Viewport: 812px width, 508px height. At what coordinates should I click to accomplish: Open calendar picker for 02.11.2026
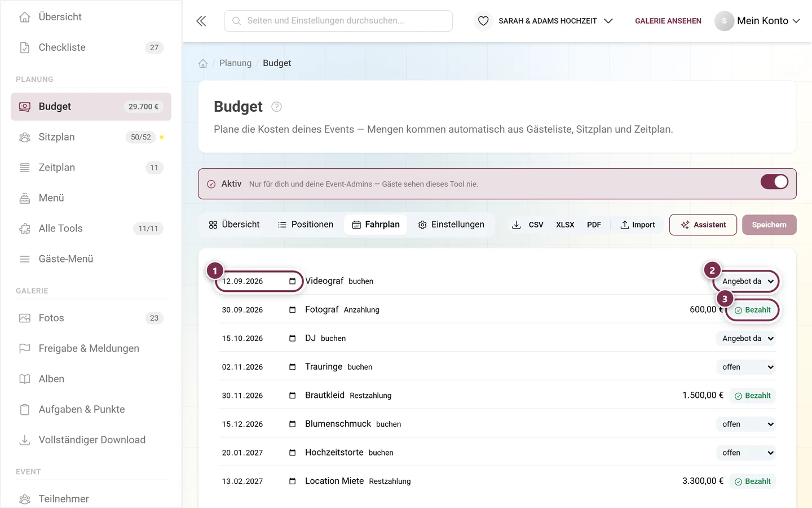[x=292, y=367]
